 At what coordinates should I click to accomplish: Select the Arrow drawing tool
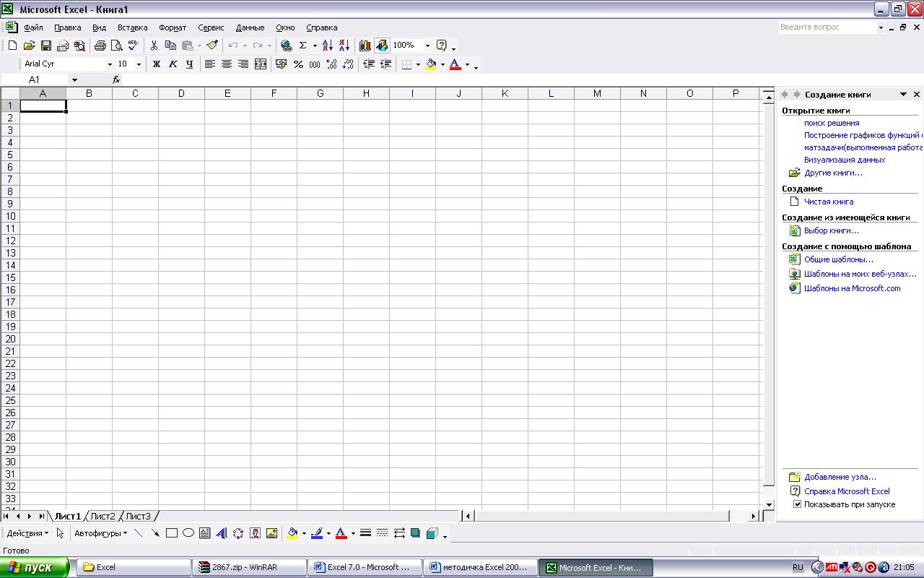pos(155,533)
